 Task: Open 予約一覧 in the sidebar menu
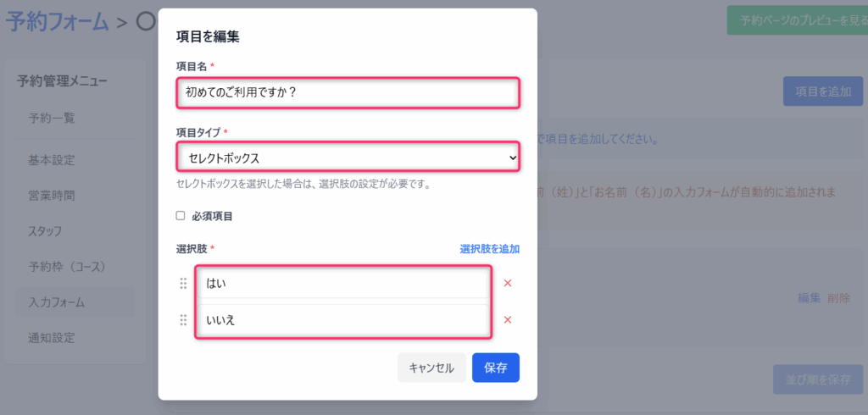[52, 118]
